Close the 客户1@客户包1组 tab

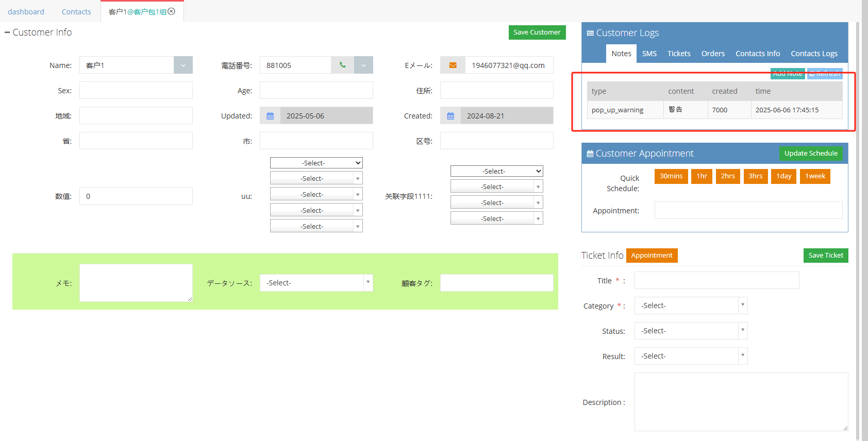pos(172,11)
